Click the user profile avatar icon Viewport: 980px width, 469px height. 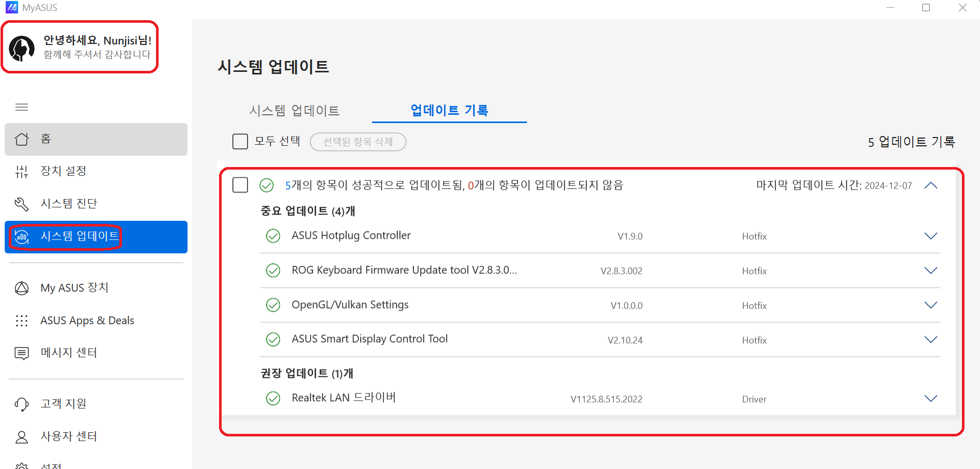(x=22, y=48)
